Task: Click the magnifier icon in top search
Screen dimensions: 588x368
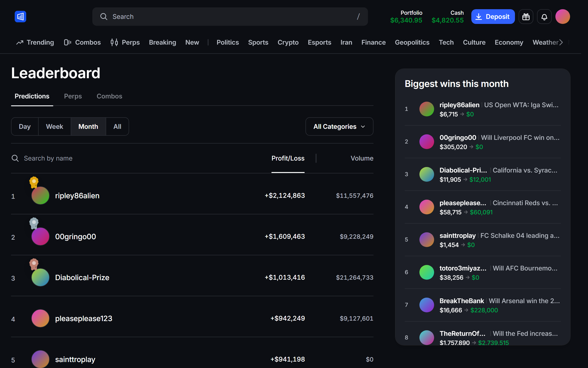Action: pyautogui.click(x=104, y=17)
